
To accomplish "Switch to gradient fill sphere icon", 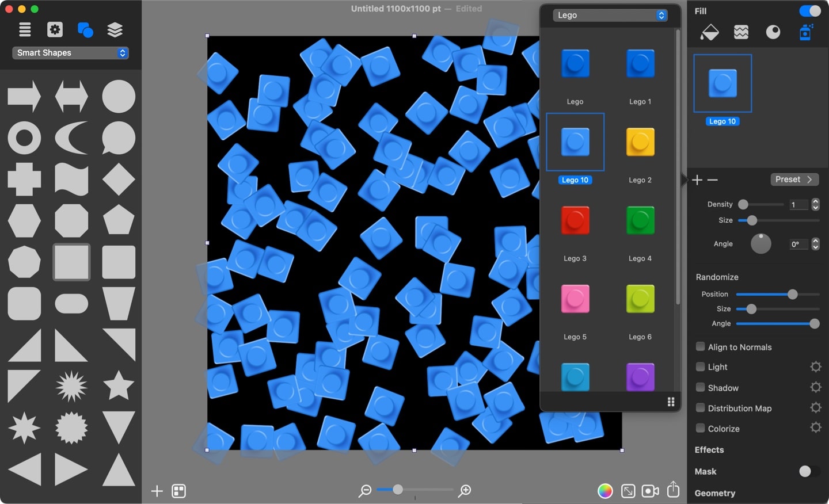I will click(773, 32).
